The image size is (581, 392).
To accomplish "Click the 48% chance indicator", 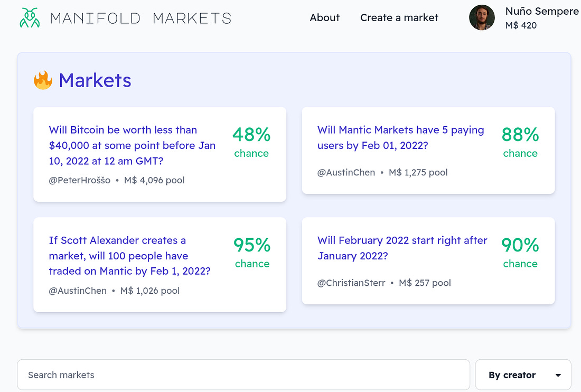I will 251,142.
